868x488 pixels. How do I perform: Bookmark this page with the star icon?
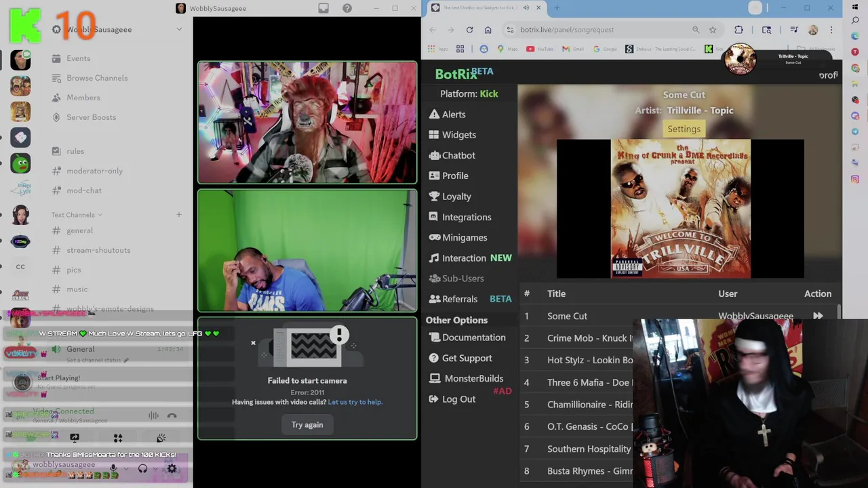click(713, 30)
